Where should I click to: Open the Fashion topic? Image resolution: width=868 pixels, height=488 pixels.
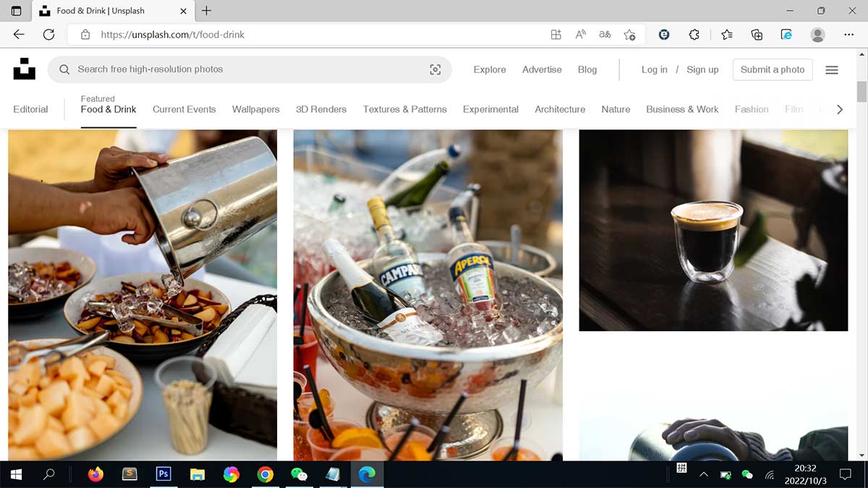click(x=752, y=109)
